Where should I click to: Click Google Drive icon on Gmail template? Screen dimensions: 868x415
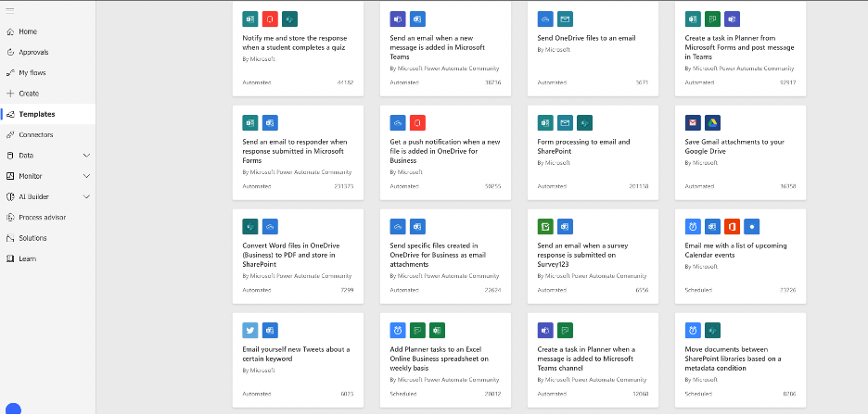[x=711, y=122]
